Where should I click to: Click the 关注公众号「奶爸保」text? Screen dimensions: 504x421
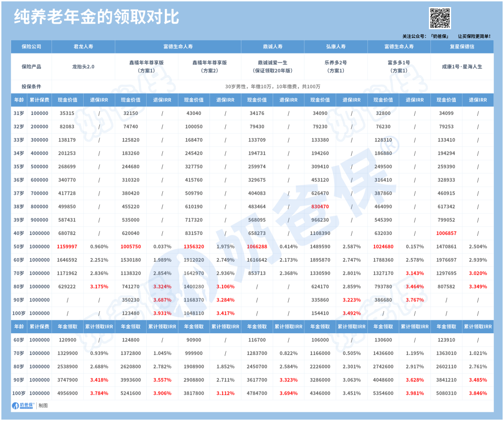coord(425,36)
